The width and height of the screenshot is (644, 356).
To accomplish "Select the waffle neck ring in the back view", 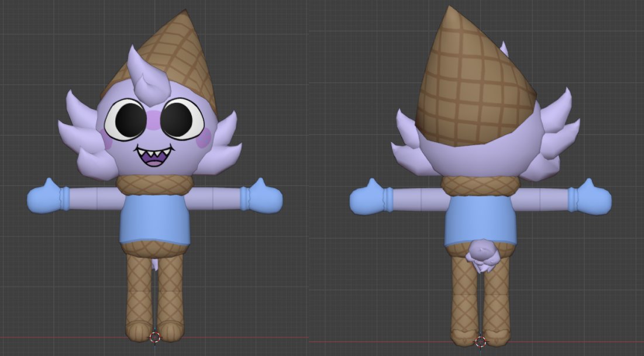I will click(481, 185).
